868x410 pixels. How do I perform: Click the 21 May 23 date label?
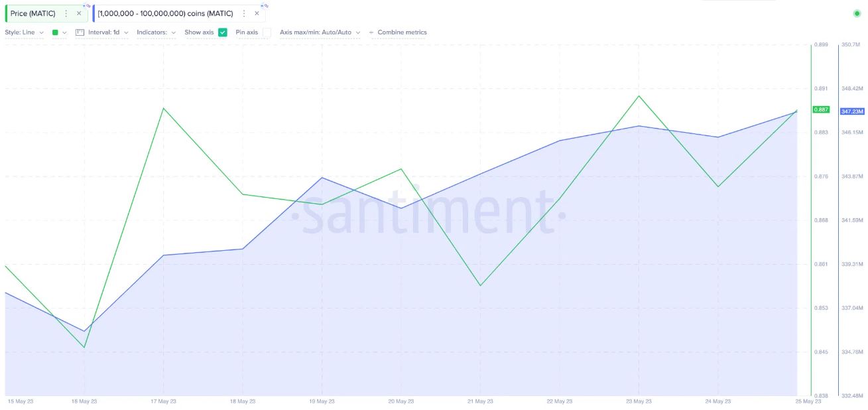(x=481, y=401)
